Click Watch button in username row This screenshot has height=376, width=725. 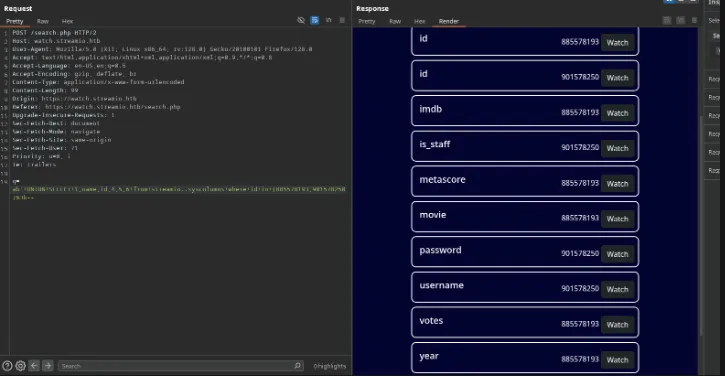click(617, 289)
